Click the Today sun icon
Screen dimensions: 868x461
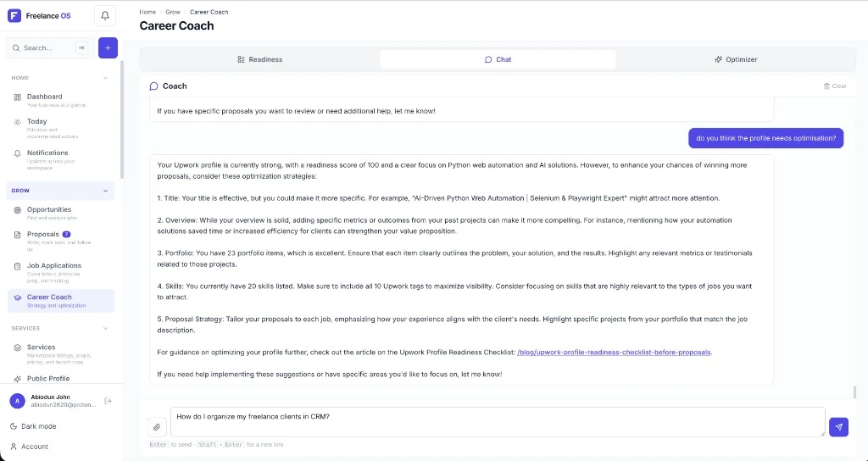coord(17,122)
